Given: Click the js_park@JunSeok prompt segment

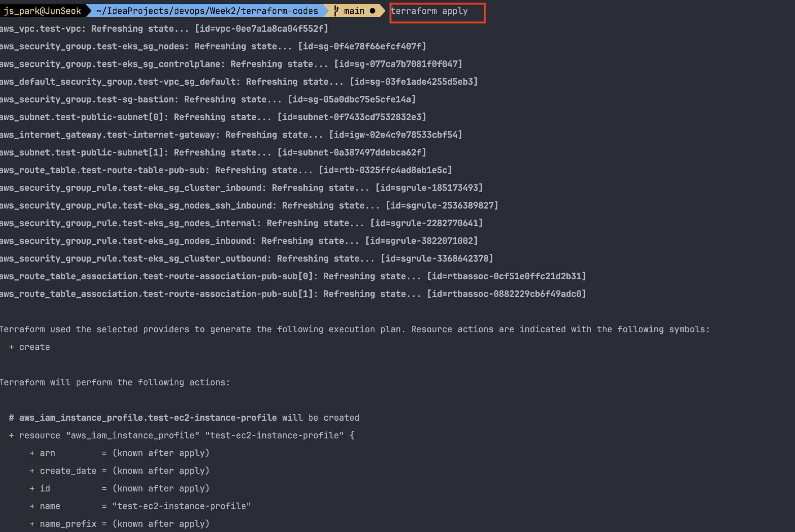Looking at the screenshot, I should coord(42,11).
